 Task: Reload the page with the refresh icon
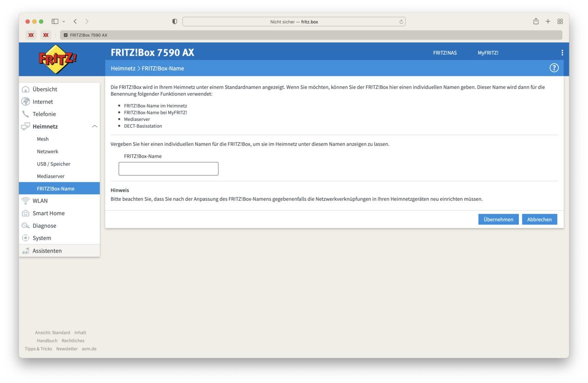point(401,22)
